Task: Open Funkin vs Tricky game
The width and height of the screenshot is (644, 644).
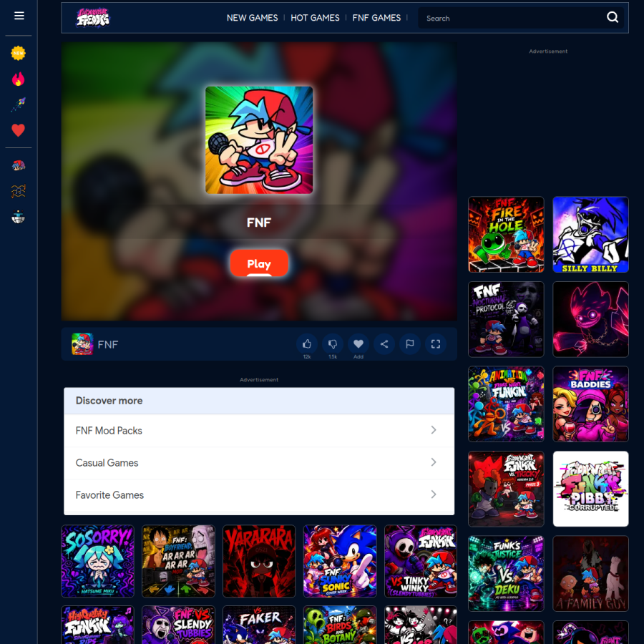Action: point(506,489)
